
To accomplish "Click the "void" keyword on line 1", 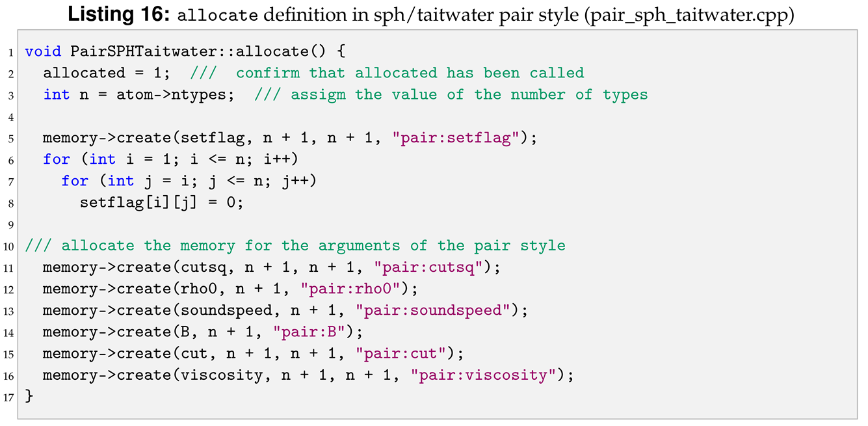I will click(x=43, y=51).
